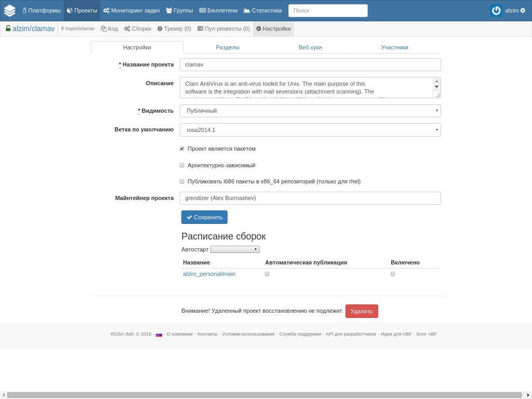Select the Настройки settings sub-tab
This screenshot has height=399, width=532.
click(x=137, y=47)
